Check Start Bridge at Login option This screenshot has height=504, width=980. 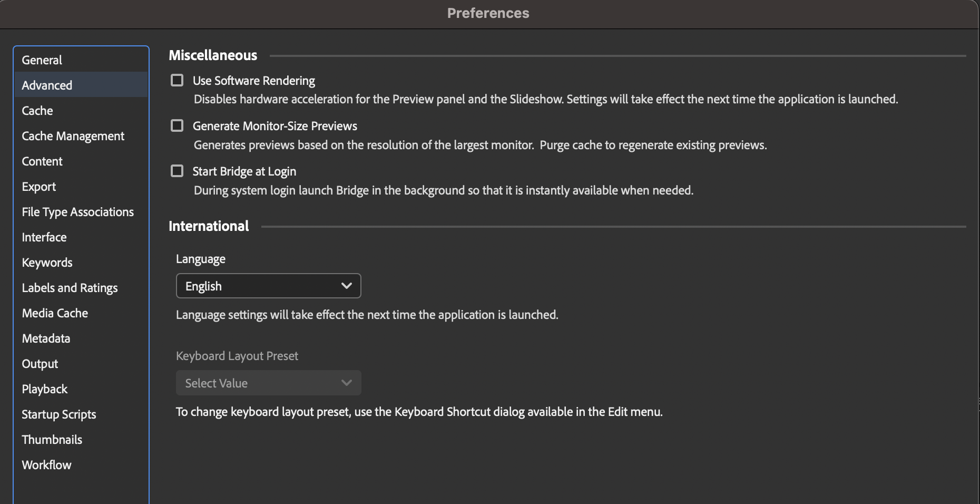pos(177,171)
